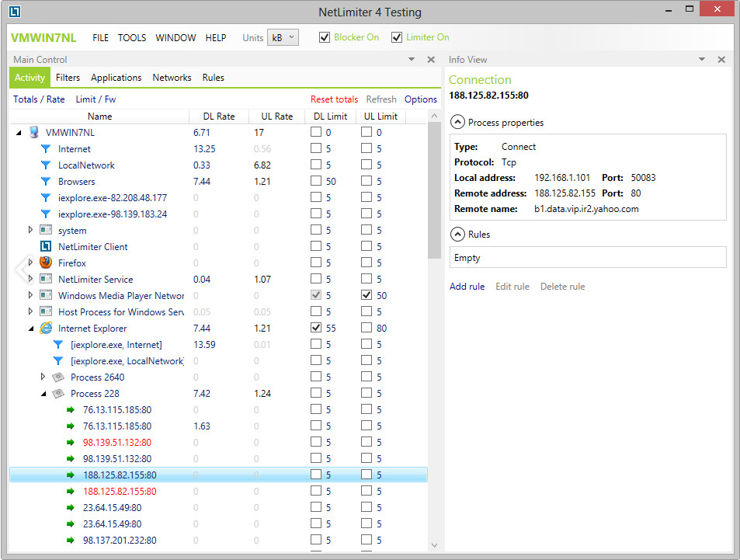Click the NetLimiter logo in the title bar

(x=15, y=12)
